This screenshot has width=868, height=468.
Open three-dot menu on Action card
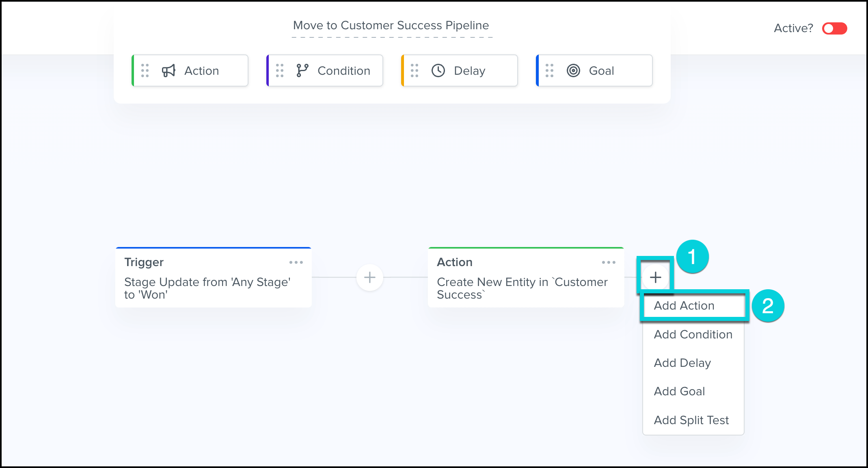point(609,262)
